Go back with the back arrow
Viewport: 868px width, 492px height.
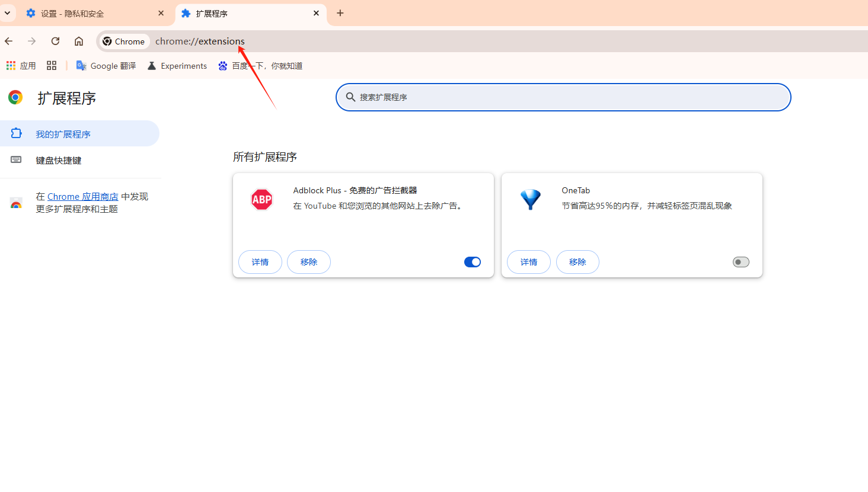pyautogui.click(x=9, y=41)
